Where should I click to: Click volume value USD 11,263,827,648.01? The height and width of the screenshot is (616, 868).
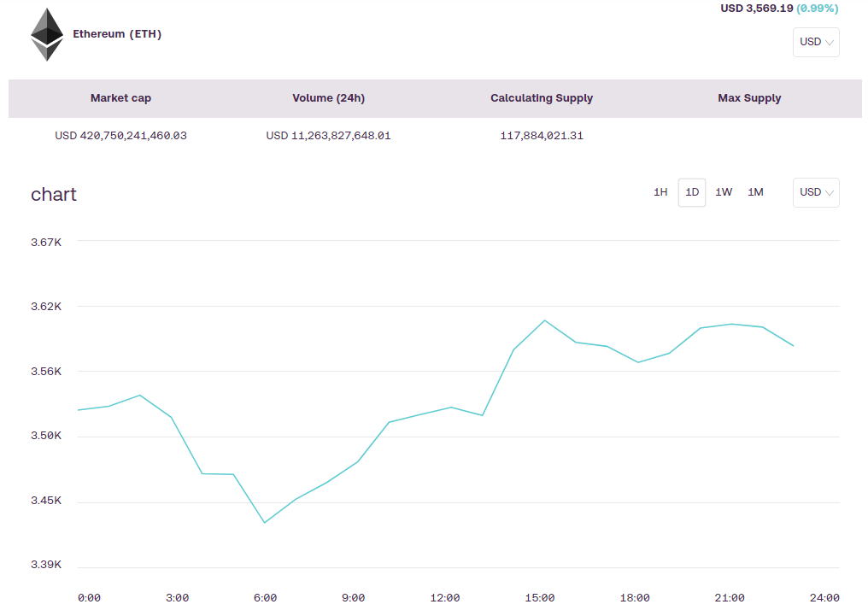[328, 136]
